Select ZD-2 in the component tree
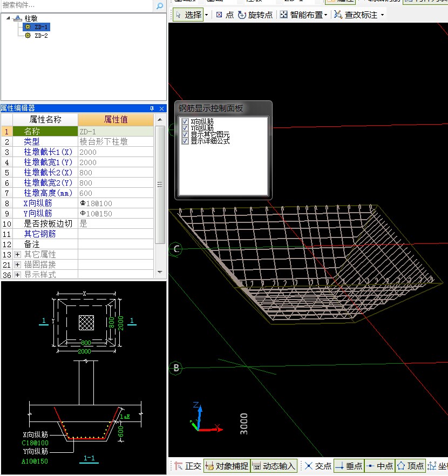Image resolution: width=448 pixels, height=476 pixels. click(x=40, y=36)
